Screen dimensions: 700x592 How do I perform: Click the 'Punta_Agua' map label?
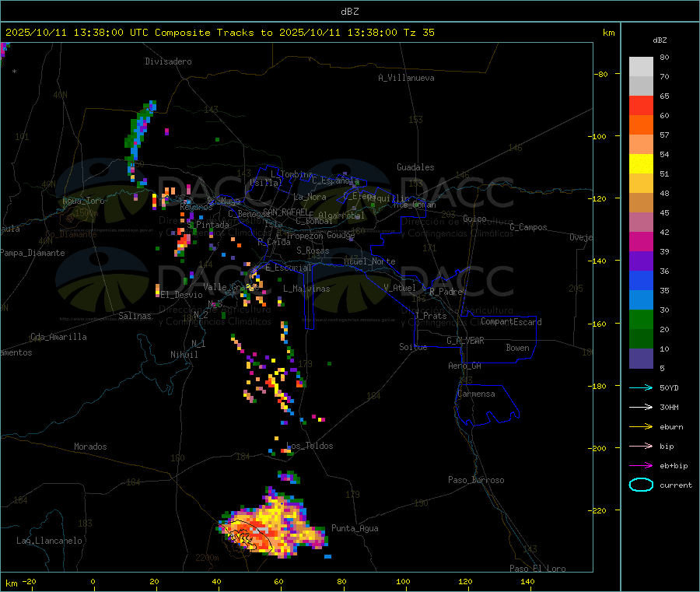click(355, 528)
